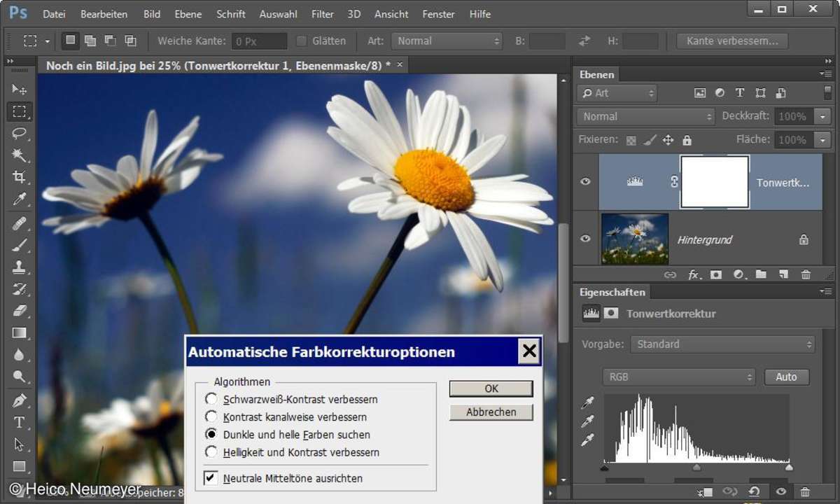Open the Art selection style dropdown
The width and height of the screenshot is (840, 504).
[447, 41]
